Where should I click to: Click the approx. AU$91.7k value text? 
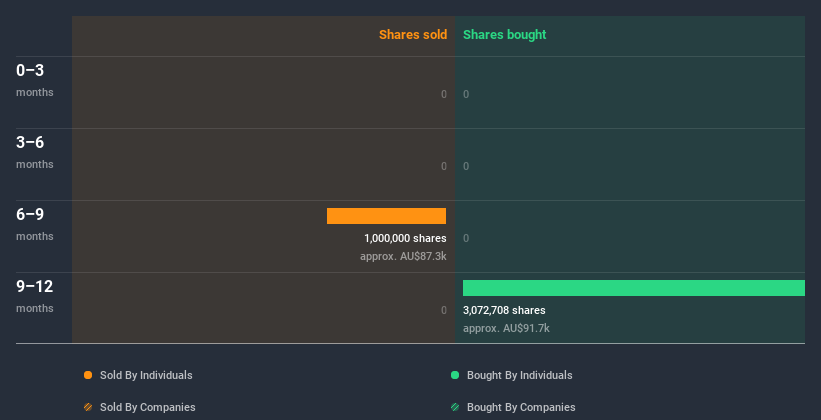[506, 328]
